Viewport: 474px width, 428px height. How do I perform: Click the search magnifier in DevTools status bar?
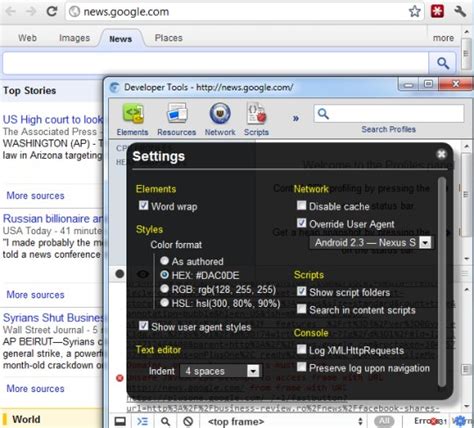point(165,421)
